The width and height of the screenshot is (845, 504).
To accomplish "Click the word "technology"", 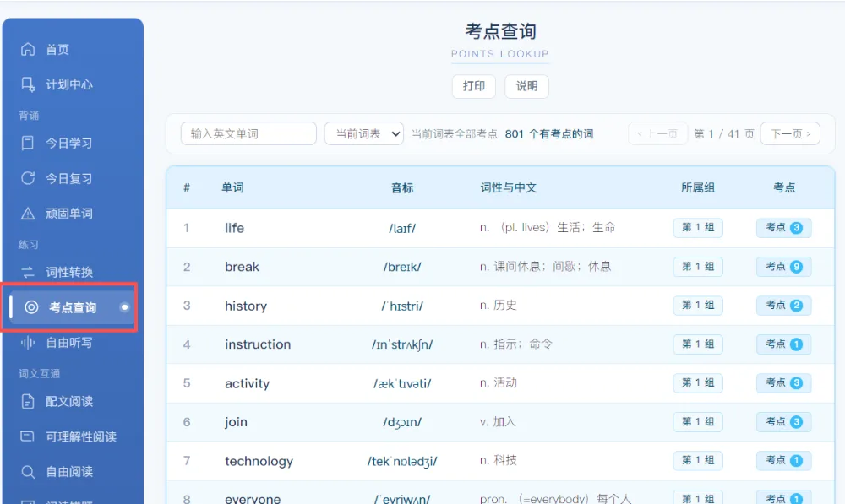I will tap(259, 461).
